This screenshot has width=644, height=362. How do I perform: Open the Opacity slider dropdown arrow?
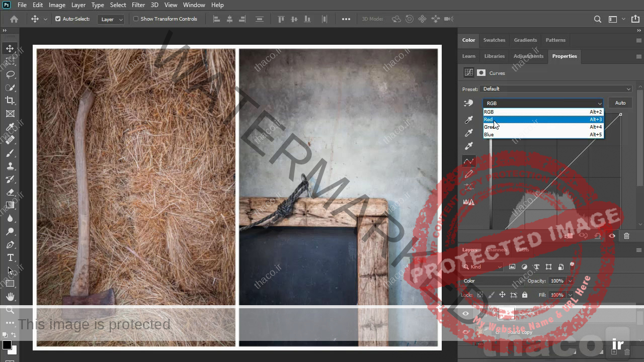(570, 281)
